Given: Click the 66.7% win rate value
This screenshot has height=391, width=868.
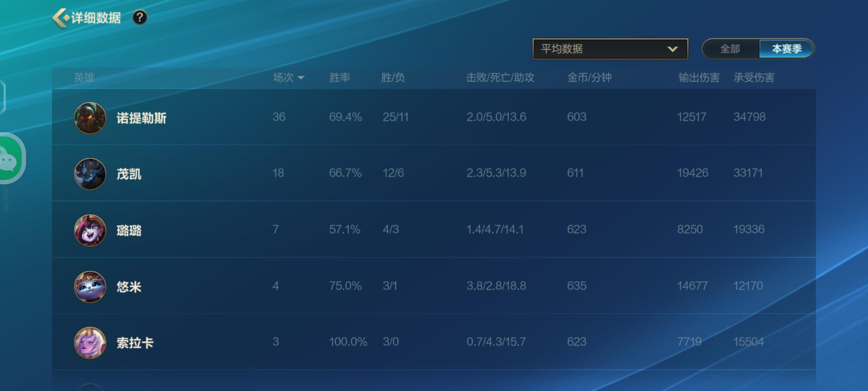Looking at the screenshot, I should [345, 173].
